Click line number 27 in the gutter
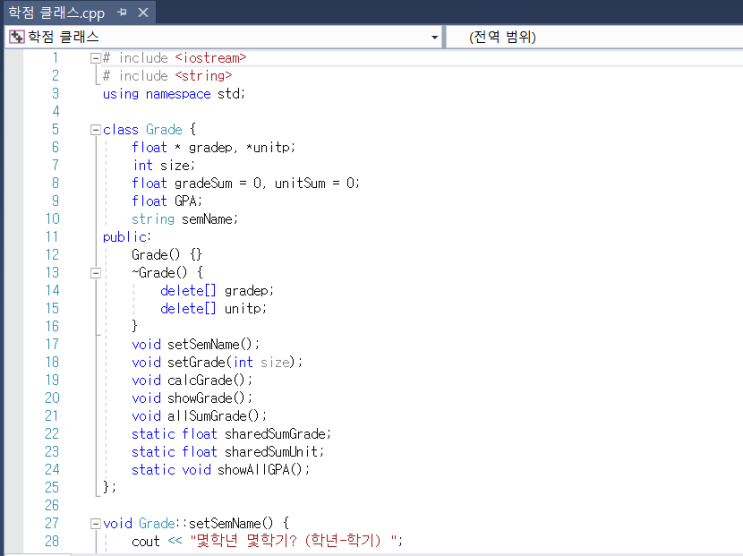 (52, 523)
